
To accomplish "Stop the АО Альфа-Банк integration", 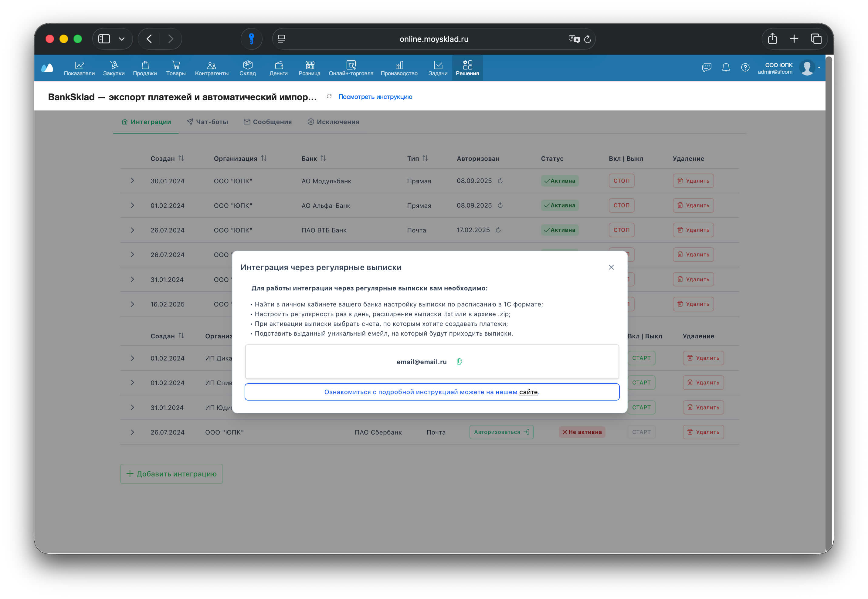I will (x=622, y=205).
